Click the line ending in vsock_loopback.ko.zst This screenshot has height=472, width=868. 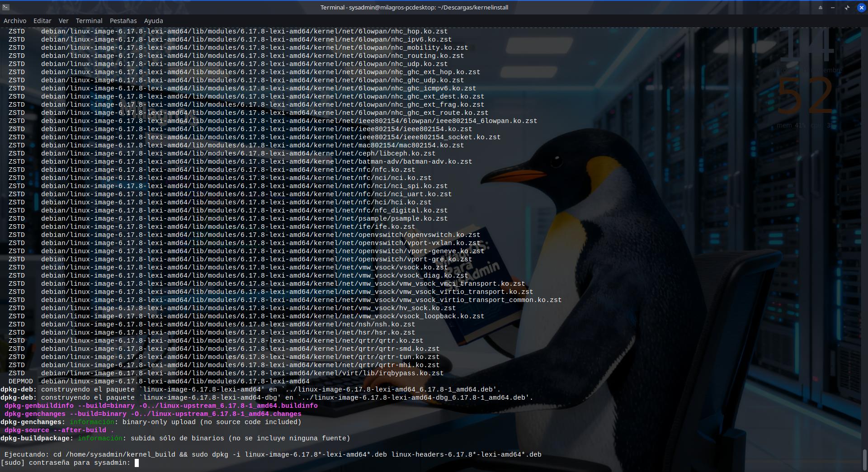click(x=246, y=316)
